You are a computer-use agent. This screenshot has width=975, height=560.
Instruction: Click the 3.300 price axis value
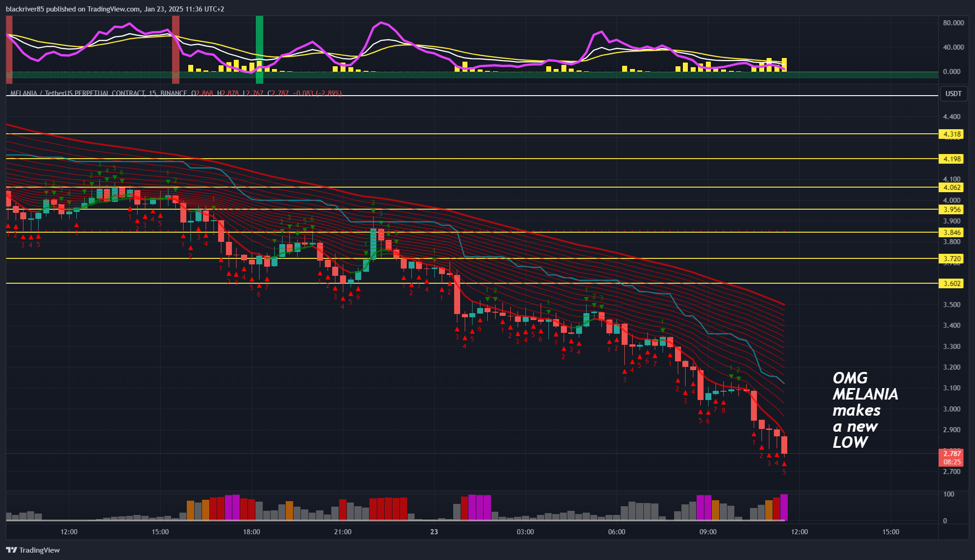[x=952, y=347]
